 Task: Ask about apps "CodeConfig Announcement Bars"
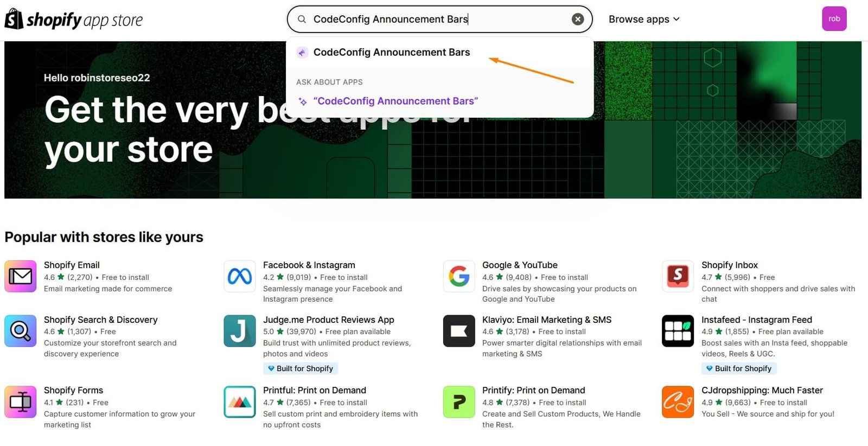[x=395, y=101]
